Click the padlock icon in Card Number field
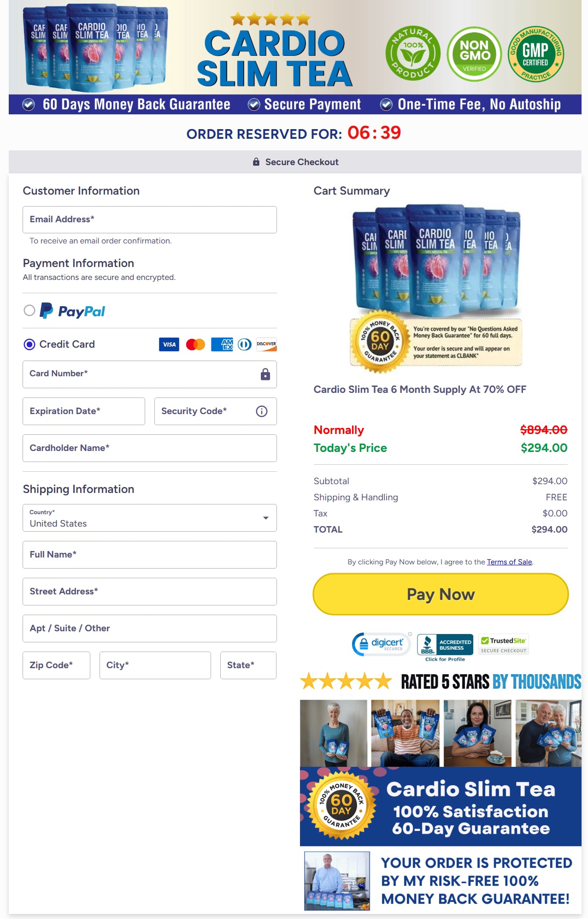Image resolution: width=588 pixels, height=919 pixels. pos(265,374)
